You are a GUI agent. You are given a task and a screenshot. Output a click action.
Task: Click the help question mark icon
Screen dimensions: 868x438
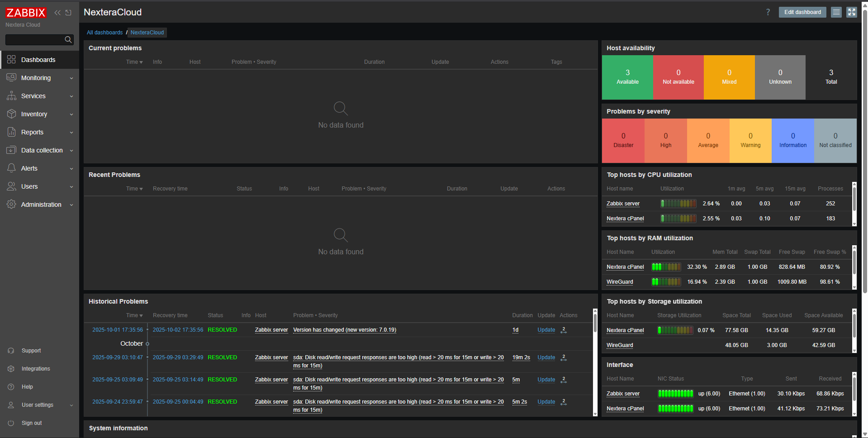[x=768, y=12]
